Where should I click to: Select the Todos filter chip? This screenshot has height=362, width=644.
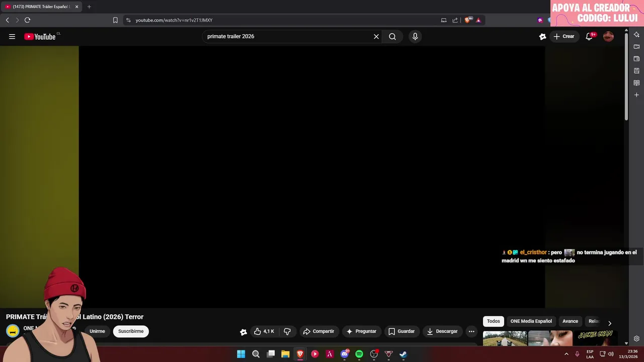[494, 321]
